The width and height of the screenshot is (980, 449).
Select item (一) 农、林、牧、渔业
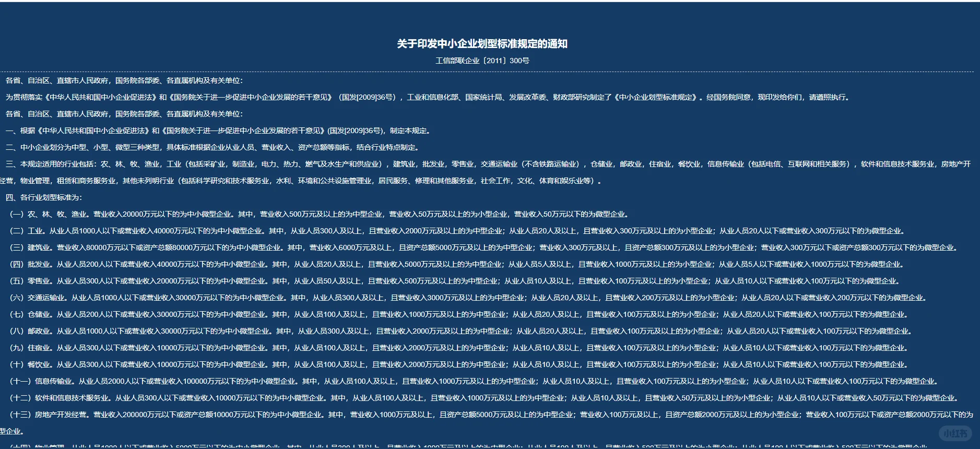tap(321, 214)
